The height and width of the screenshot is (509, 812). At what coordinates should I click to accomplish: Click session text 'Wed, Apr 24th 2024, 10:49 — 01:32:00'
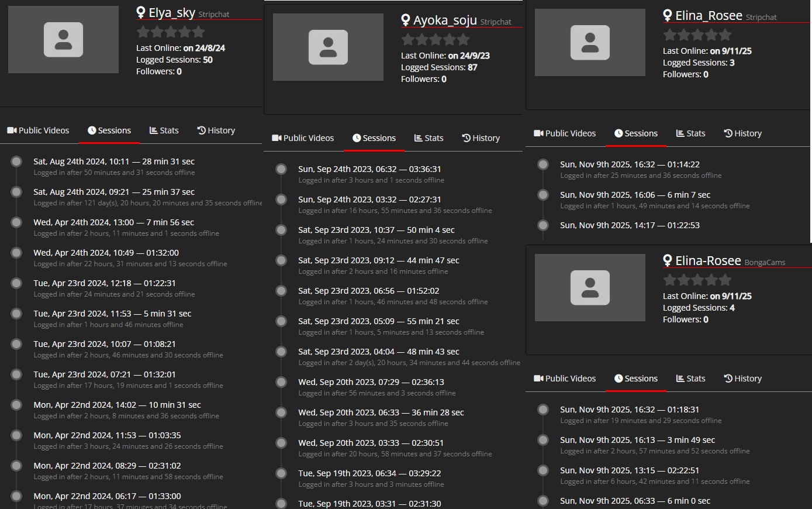click(x=106, y=253)
